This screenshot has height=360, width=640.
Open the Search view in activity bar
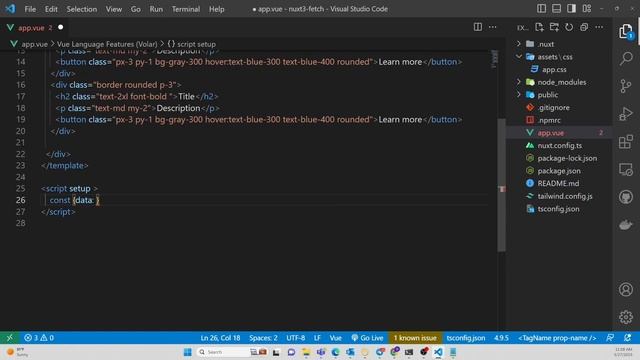pyautogui.click(x=626, y=58)
